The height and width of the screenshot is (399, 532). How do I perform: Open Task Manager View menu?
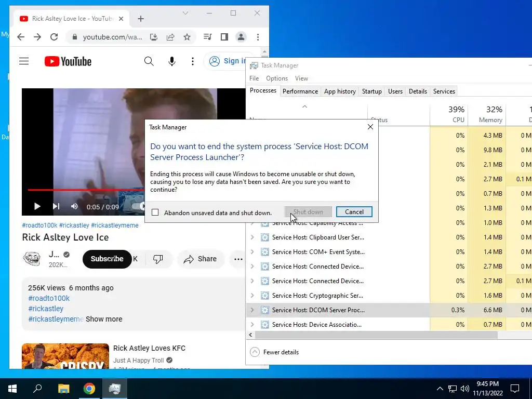tap(301, 78)
